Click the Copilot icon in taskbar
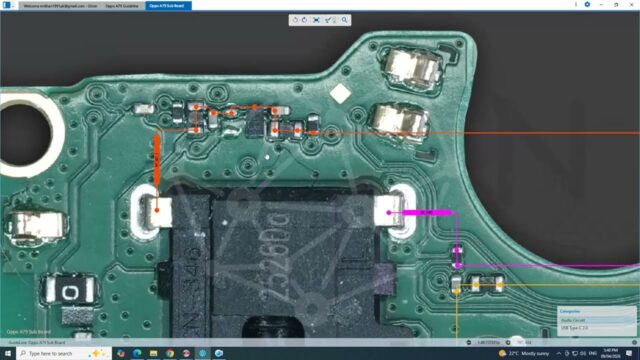The height and width of the screenshot is (360, 640). (x=121, y=353)
